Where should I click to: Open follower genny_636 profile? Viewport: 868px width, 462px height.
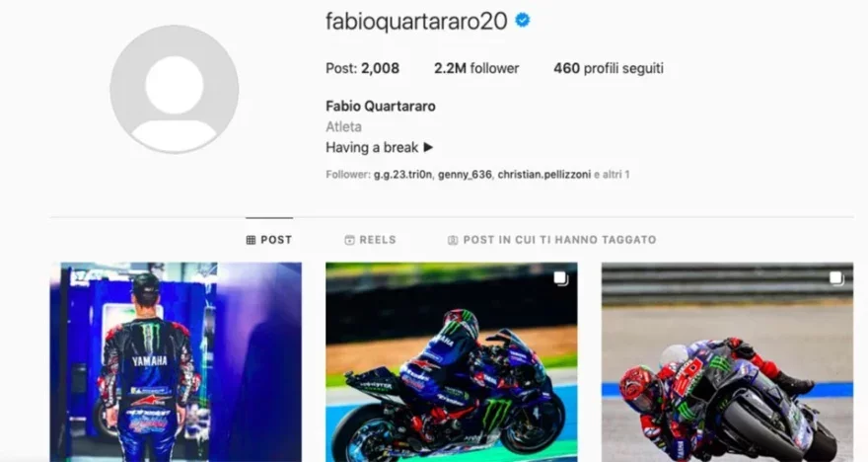pyautogui.click(x=465, y=175)
